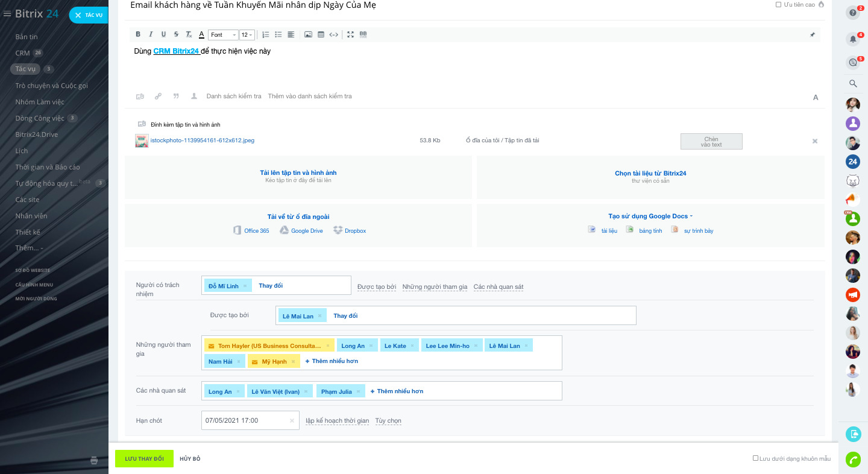The height and width of the screenshot is (474, 868).
Task: Open the text color picker
Action: click(x=201, y=34)
